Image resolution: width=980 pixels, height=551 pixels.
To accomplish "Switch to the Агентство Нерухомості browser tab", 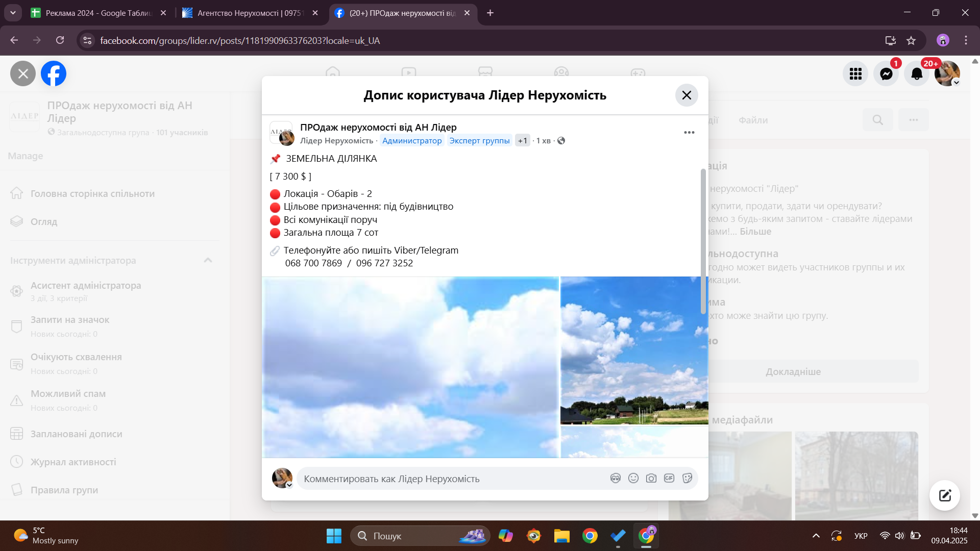I will [x=250, y=13].
